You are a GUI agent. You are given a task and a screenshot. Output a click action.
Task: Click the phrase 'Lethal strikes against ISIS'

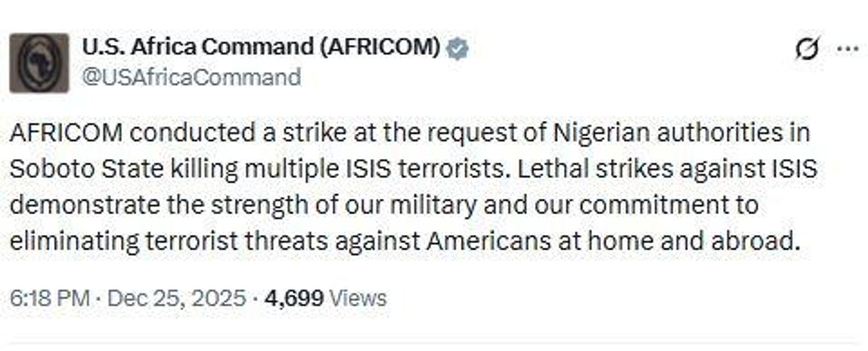(667, 169)
